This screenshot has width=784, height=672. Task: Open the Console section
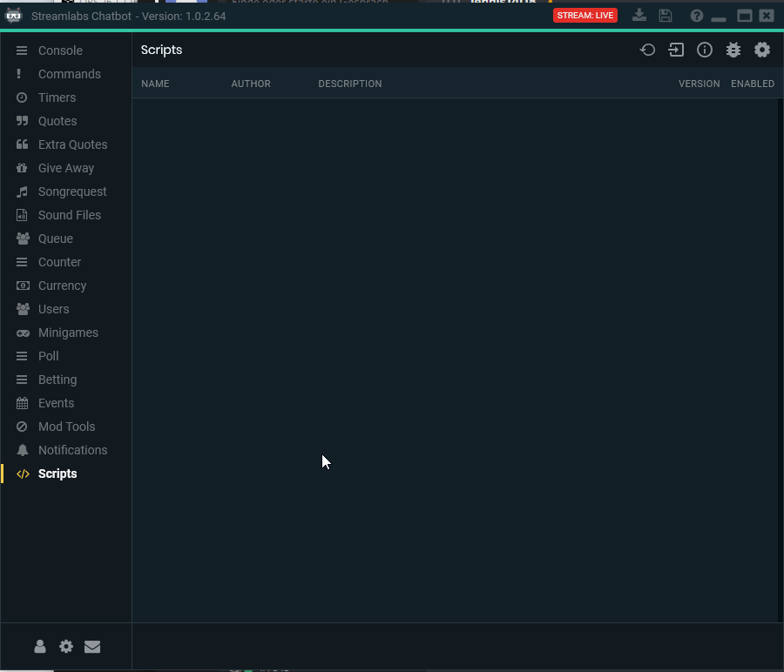click(60, 50)
